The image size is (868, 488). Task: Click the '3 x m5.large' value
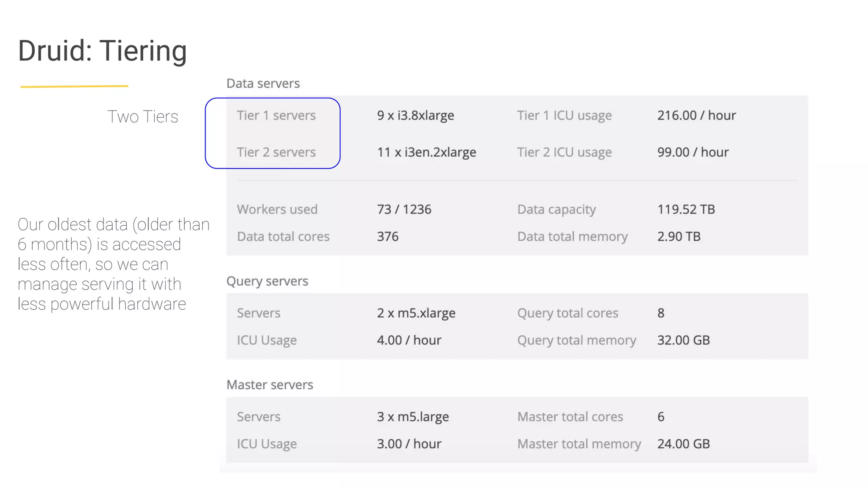(413, 417)
